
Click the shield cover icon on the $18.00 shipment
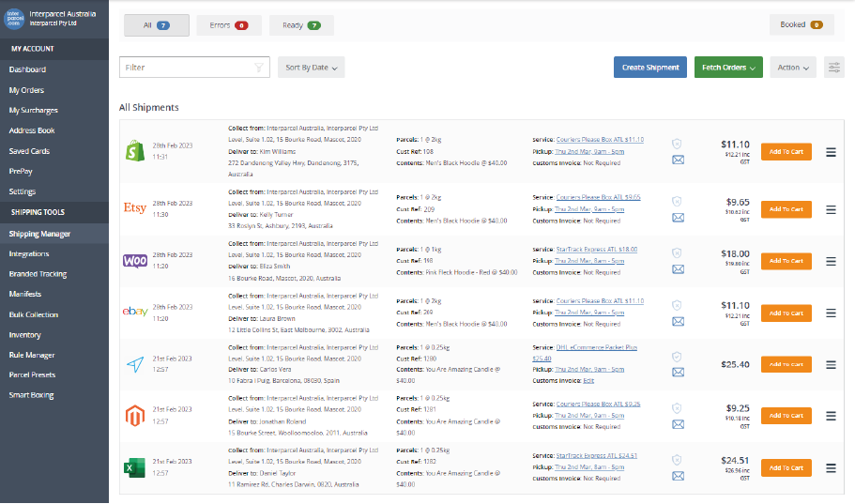point(678,252)
